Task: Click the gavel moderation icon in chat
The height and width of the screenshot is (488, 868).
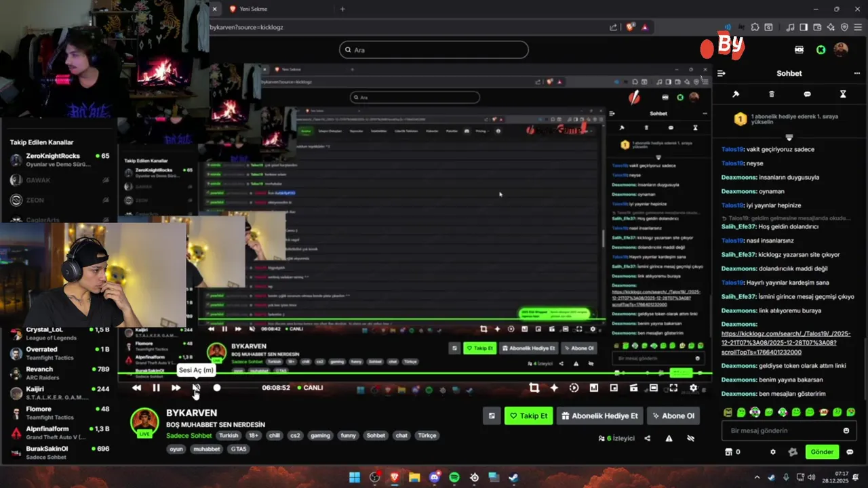Action: 736,94
